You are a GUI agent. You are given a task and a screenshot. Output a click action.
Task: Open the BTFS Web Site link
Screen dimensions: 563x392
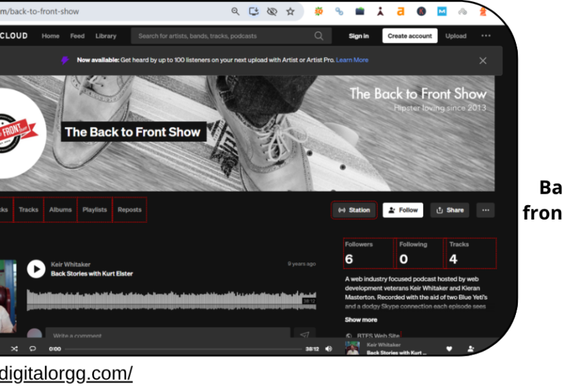(x=378, y=335)
